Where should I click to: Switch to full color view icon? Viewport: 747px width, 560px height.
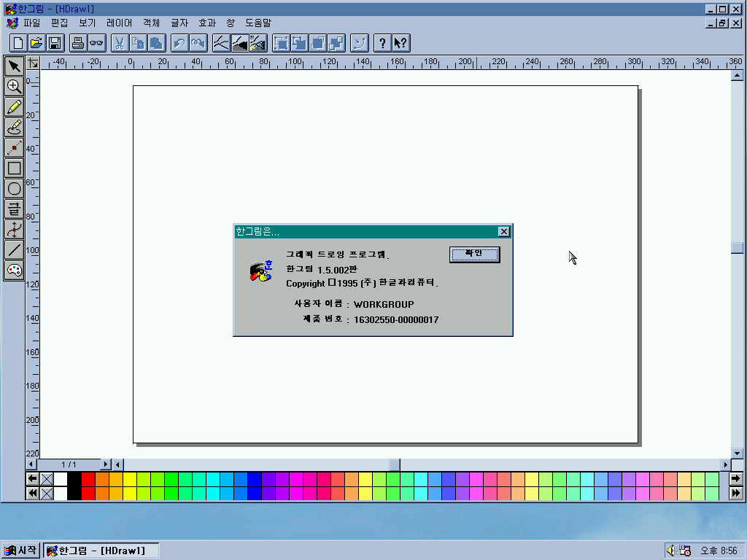[x=258, y=43]
